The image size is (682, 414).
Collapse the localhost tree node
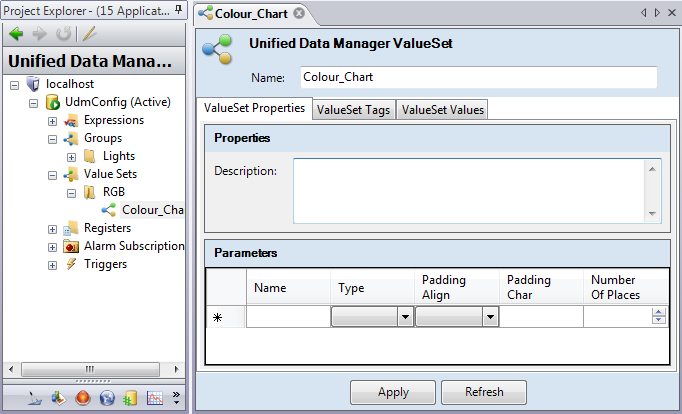pos(14,85)
